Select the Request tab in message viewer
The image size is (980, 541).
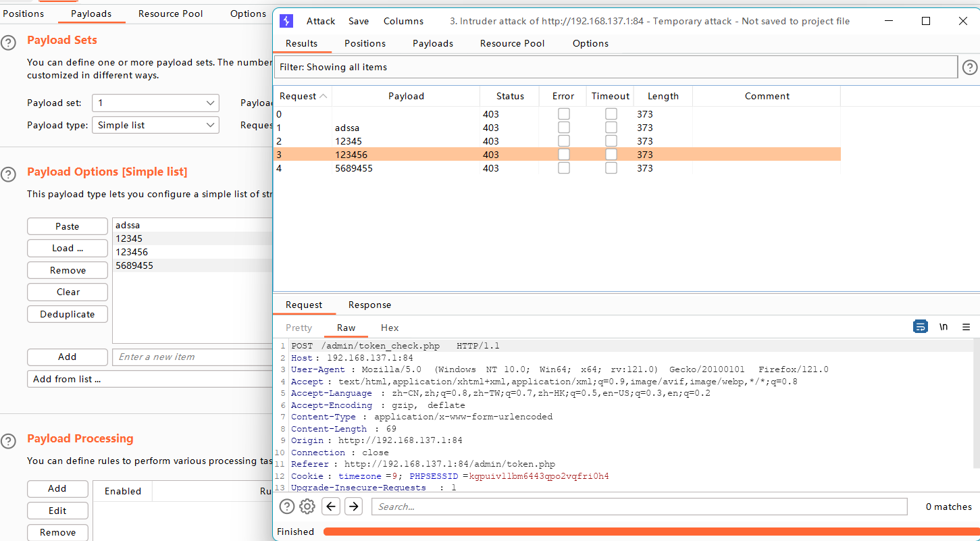pyautogui.click(x=304, y=305)
